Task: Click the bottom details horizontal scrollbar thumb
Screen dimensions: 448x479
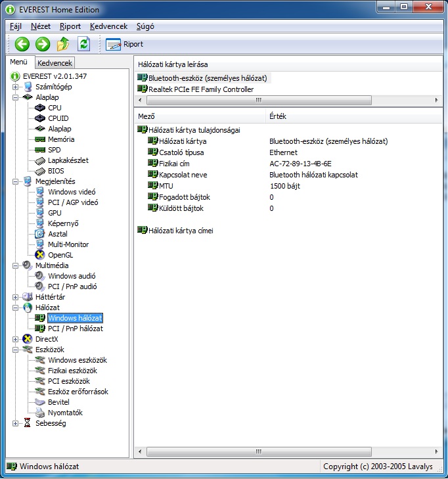Action: [x=259, y=451]
